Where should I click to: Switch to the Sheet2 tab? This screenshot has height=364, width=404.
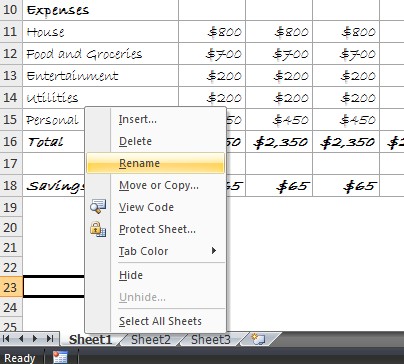pos(151,339)
